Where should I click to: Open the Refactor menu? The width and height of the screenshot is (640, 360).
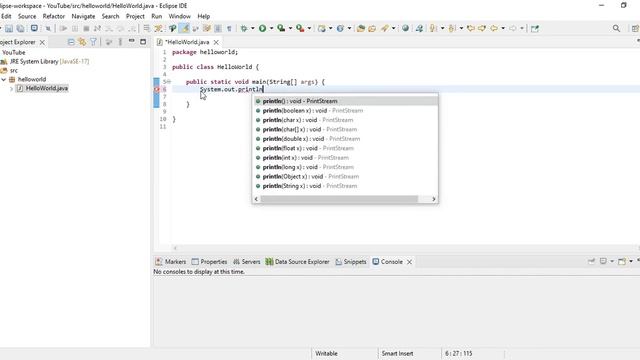pos(54,16)
